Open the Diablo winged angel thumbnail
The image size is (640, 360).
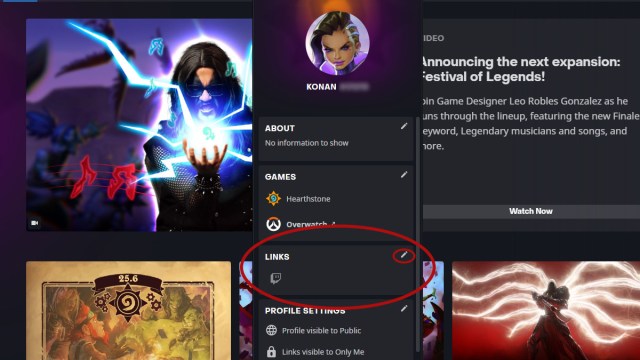546,311
